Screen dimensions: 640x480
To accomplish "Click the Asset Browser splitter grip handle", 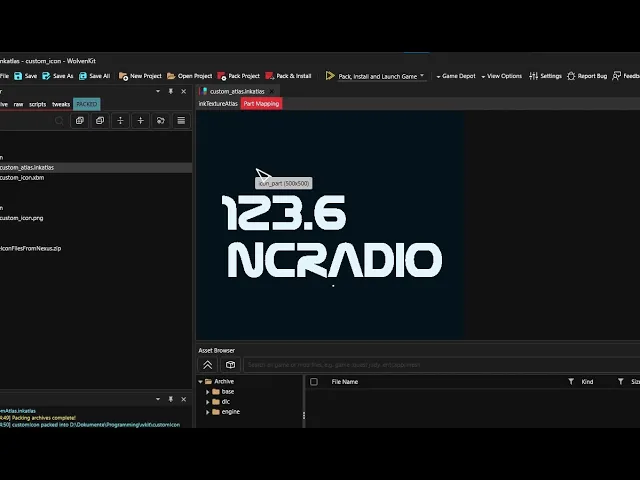I will coord(304,416).
